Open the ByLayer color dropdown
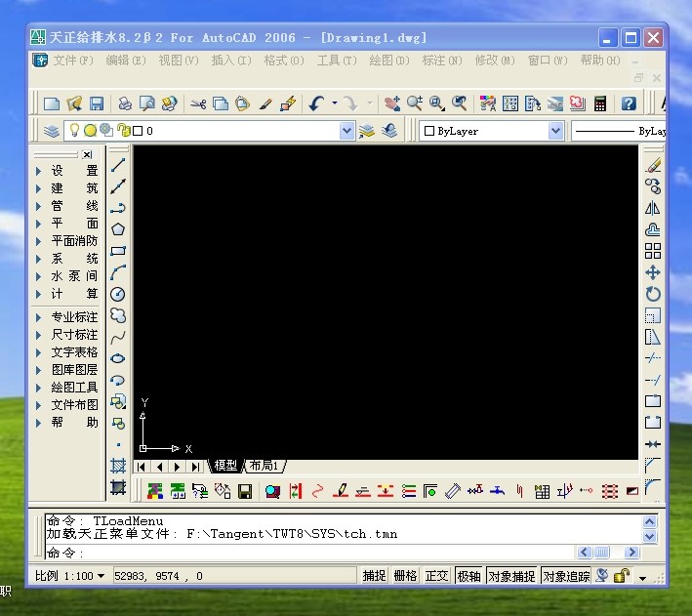 click(555, 131)
